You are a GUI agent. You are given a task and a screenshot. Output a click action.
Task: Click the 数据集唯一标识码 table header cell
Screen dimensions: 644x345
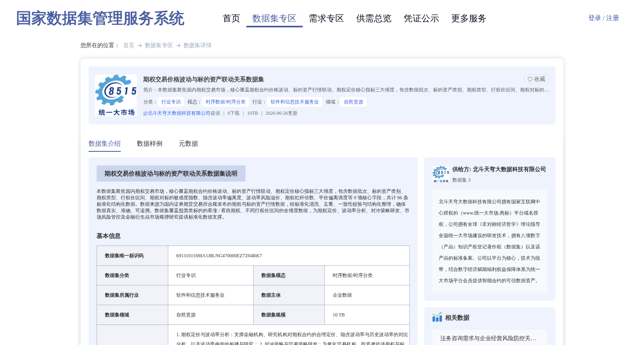(x=132, y=256)
